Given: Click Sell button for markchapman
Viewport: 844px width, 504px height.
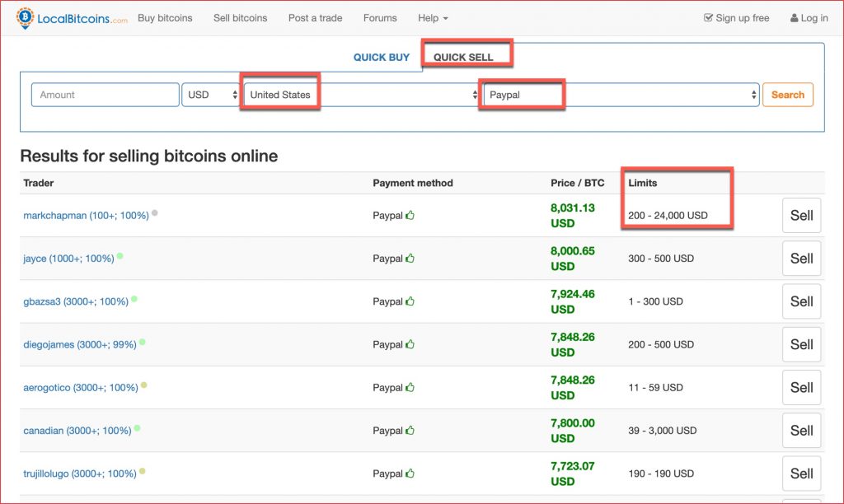Looking at the screenshot, I should point(801,215).
